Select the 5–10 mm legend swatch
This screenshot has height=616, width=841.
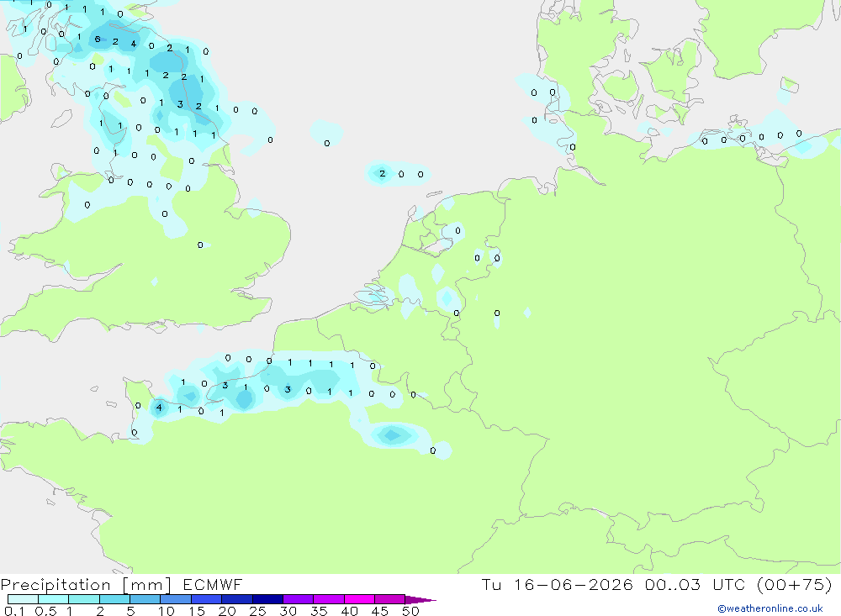145,599
